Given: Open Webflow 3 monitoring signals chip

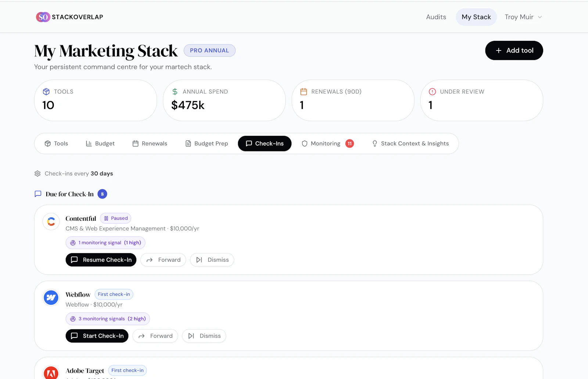Looking at the screenshot, I should click(x=108, y=319).
